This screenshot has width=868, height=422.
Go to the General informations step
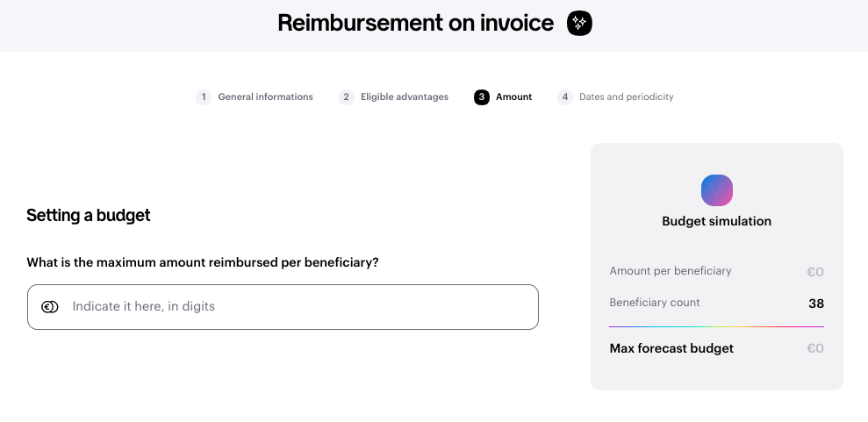(x=265, y=97)
